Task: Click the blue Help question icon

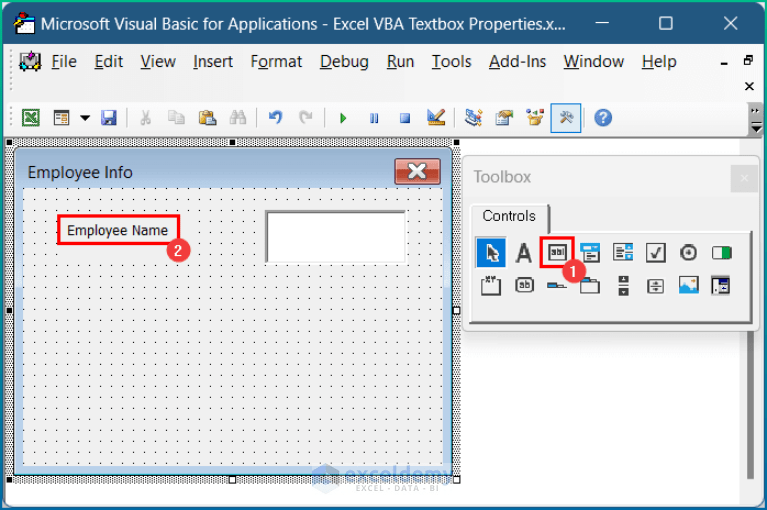Action: click(603, 118)
